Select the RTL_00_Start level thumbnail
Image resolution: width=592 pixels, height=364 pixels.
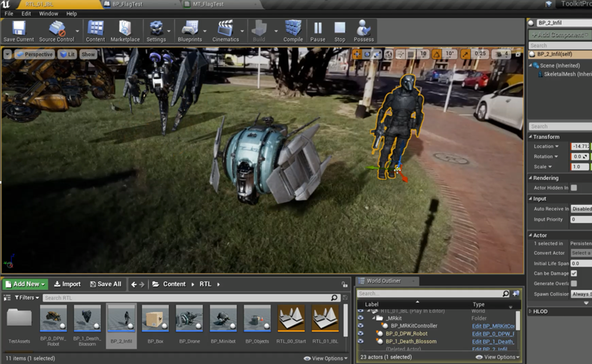click(291, 318)
